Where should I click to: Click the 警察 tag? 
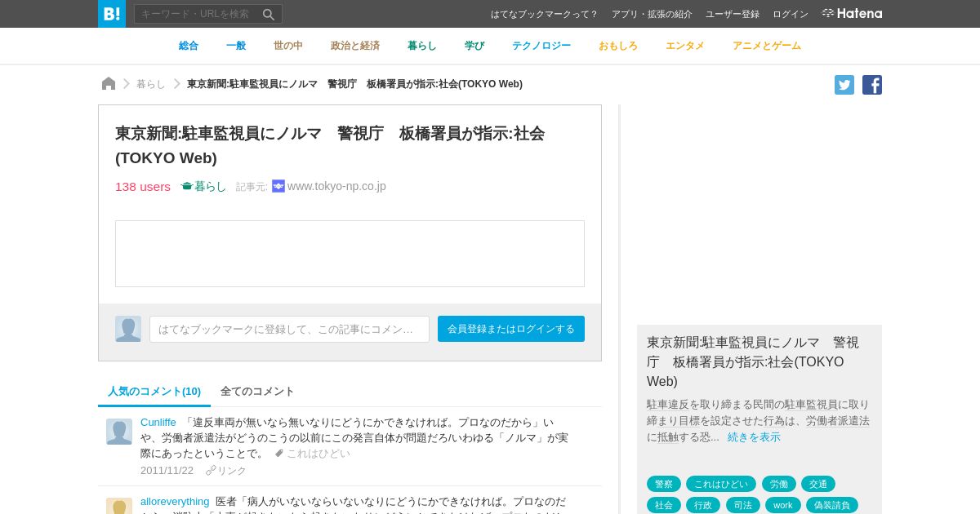664,484
